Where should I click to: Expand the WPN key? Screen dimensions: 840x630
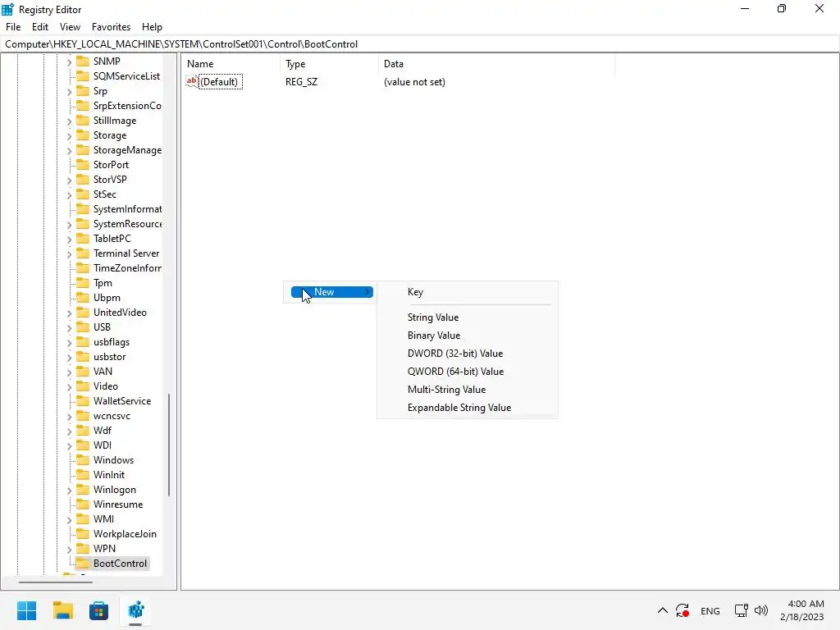coord(69,549)
